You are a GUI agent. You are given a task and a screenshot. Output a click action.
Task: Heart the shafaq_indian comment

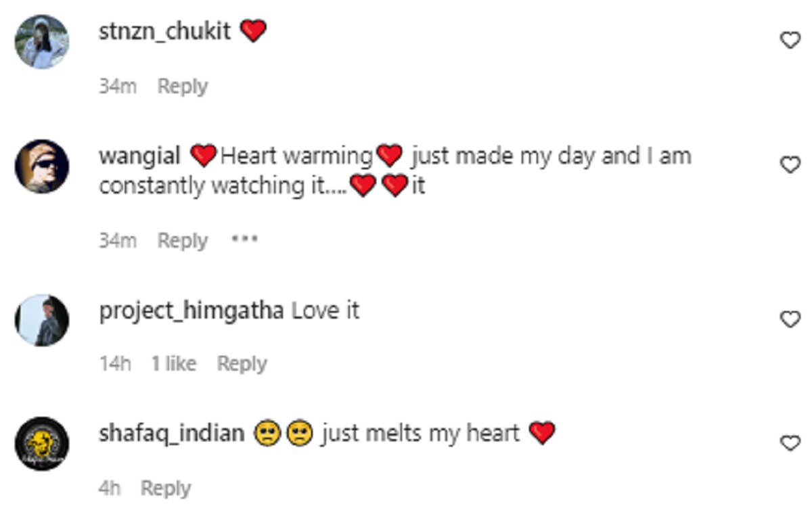[790, 443]
